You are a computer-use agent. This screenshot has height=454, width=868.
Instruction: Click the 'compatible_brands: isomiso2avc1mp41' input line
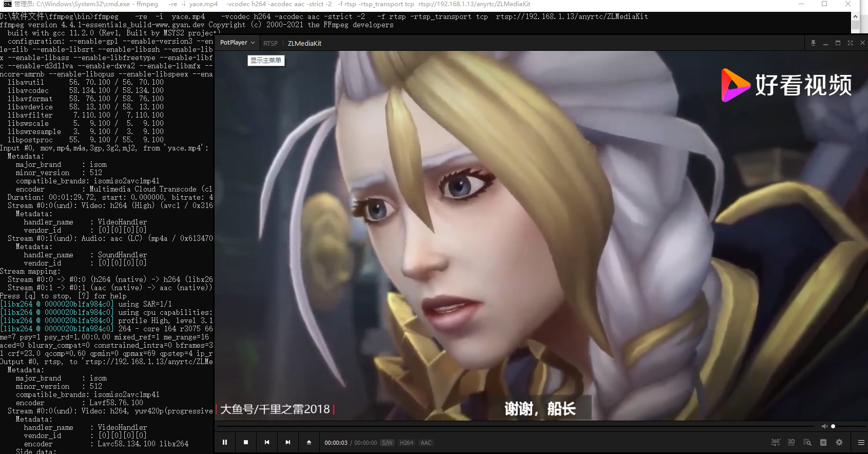pyautogui.click(x=88, y=181)
